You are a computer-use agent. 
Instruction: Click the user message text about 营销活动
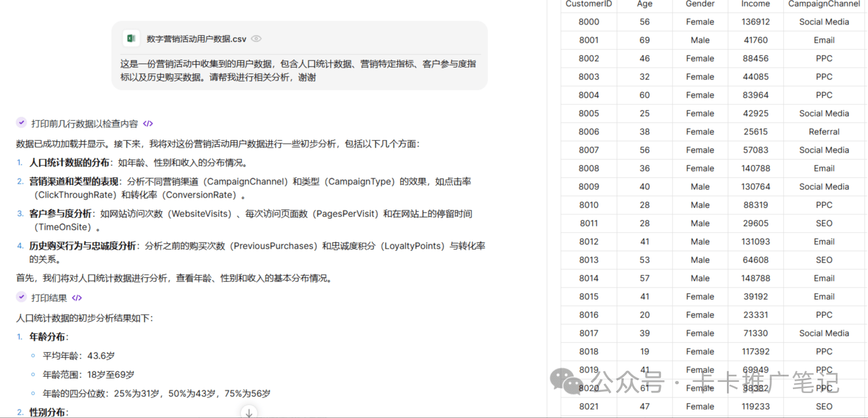point(298,70)
